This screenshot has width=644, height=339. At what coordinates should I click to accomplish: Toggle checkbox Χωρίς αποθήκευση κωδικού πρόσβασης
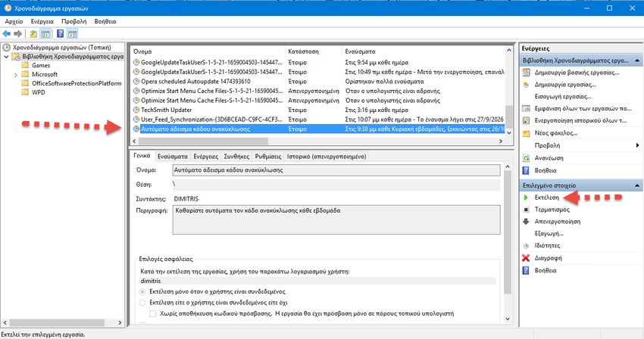[x=153, y=314]
